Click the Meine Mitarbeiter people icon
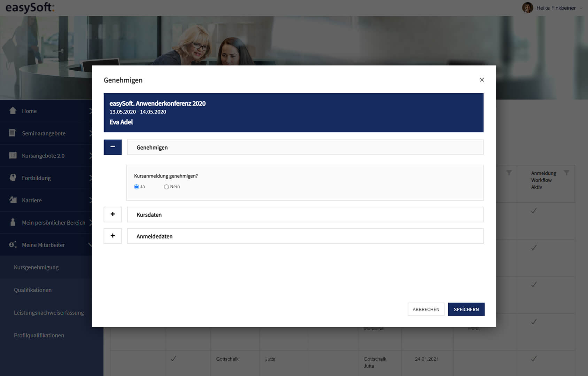Screen dimensions: 588x376 click(x=13, y=244)
